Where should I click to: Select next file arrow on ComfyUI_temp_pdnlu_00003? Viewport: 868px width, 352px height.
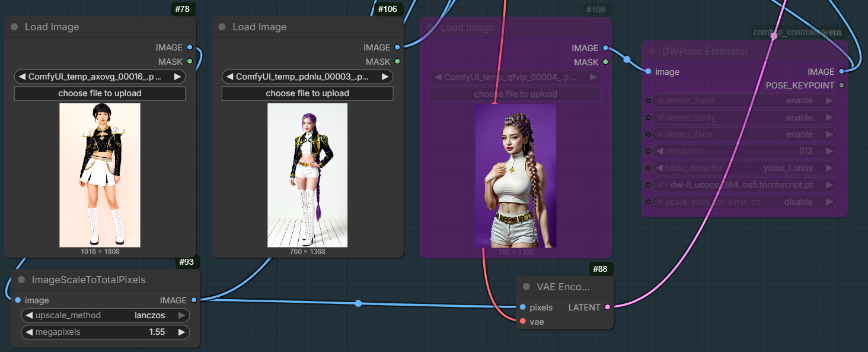click(x=385, y=77)
